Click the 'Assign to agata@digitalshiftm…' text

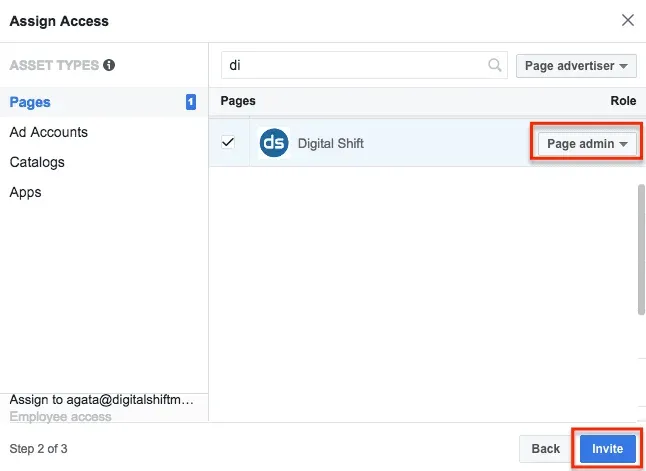point(102,400)
